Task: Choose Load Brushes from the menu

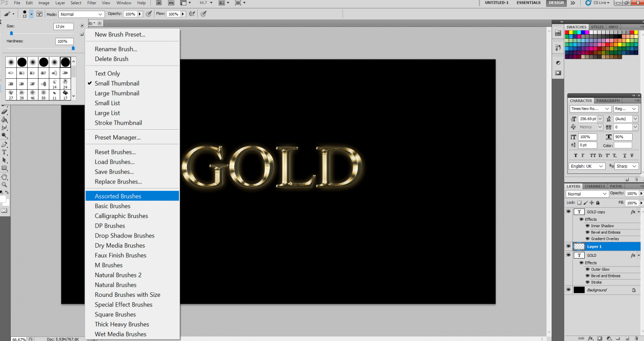Action: pos(114,162)
